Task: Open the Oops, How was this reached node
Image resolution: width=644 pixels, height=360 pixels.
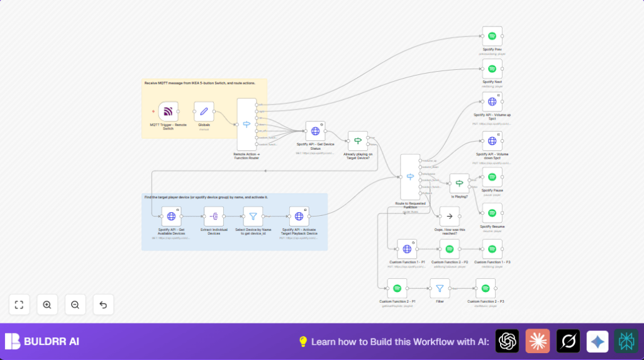Action: (x=450, y=216)
